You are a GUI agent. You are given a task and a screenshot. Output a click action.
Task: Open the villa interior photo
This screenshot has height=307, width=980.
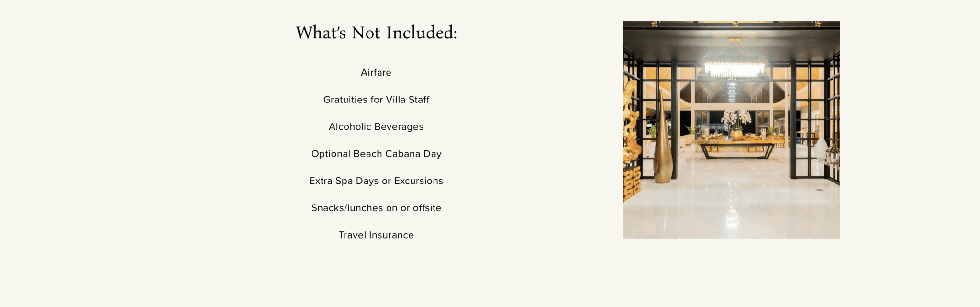(731, 129)
